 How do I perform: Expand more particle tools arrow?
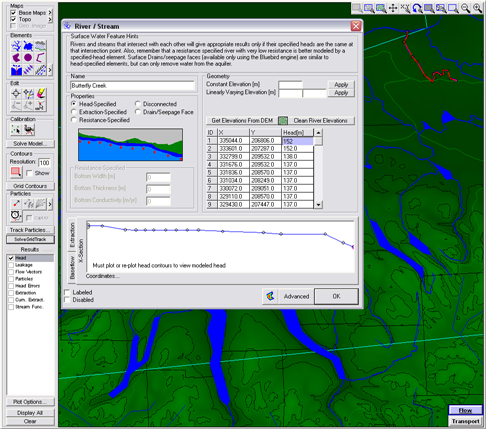[x=50, y=204]
